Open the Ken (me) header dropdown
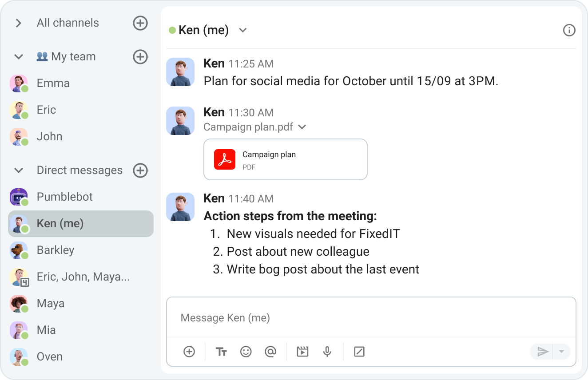 [x=242, y=30]
